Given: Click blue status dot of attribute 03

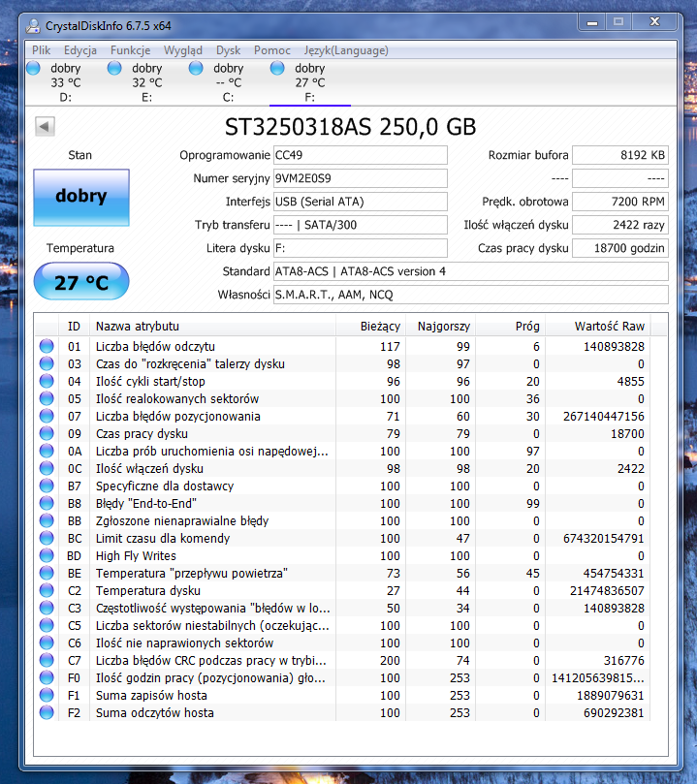Looking at the screenshot, I should pos(47,363).
